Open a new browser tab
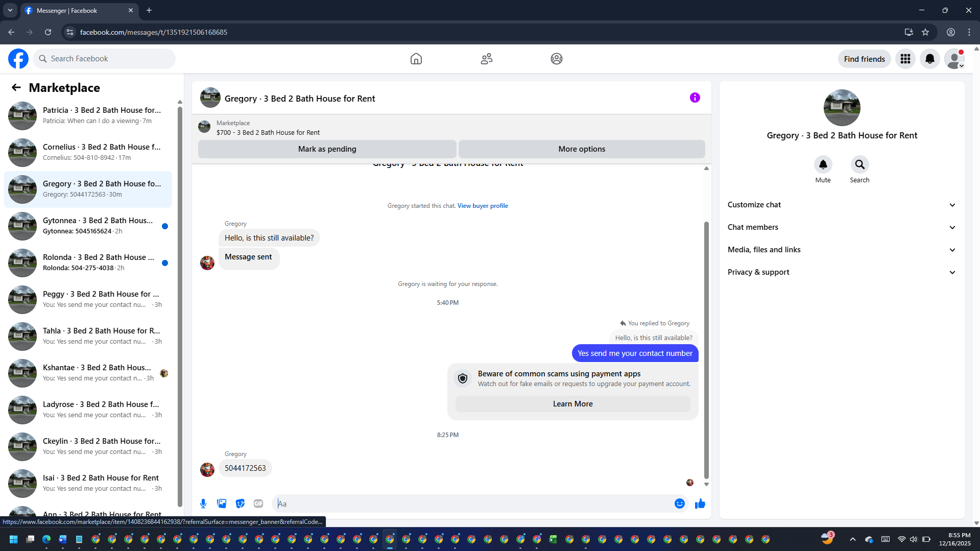 coord(149,10)
